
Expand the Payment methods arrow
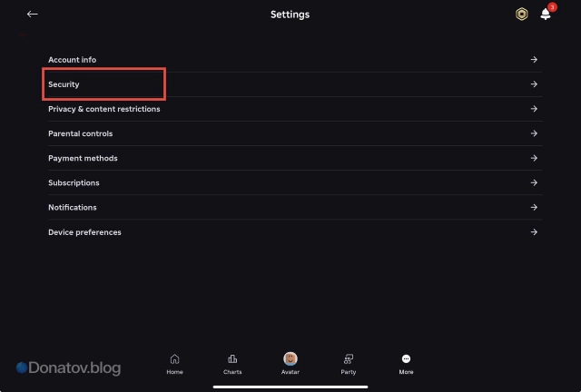tap(534, 158)
